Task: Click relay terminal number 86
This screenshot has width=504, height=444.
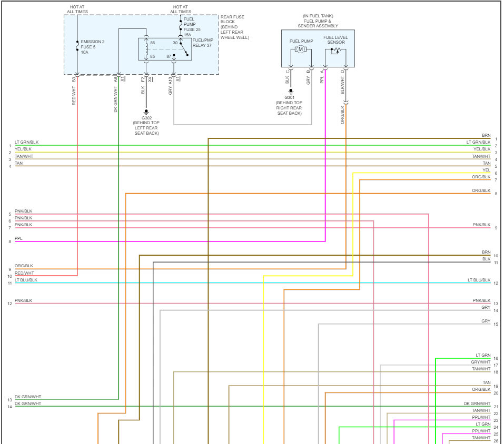Action: 152,43
